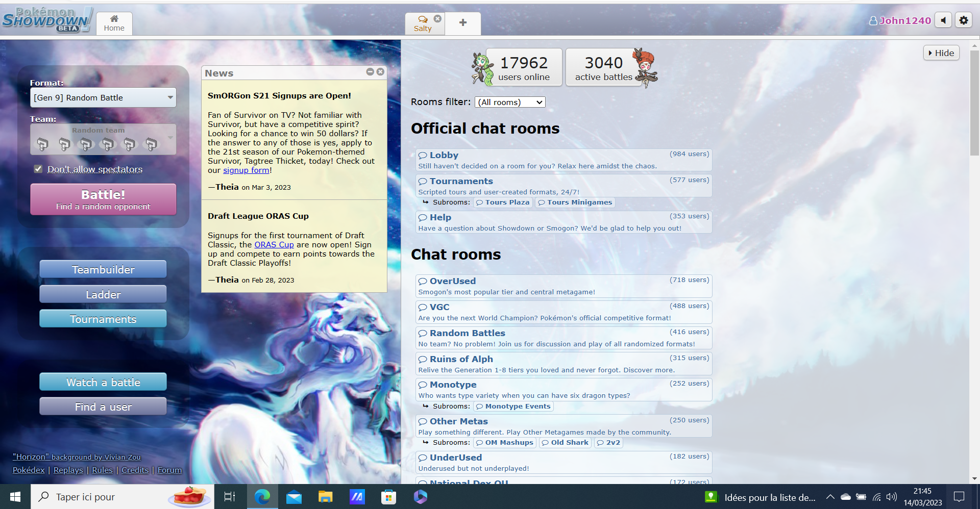Open File Explorer from the taskbar

pyautogui.click(x=326, y=497)
